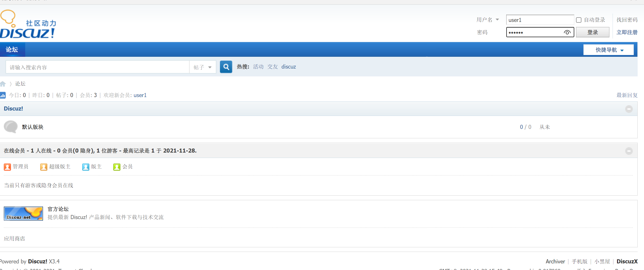Click the DiscuzX footer link
The image size is (644, 270).
tap(627, 262)
